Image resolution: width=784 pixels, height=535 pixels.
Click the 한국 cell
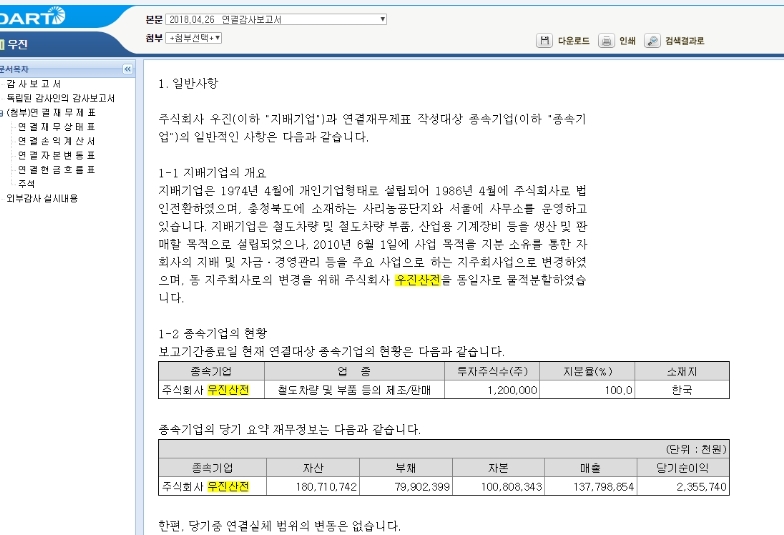[x=682, y=390]
